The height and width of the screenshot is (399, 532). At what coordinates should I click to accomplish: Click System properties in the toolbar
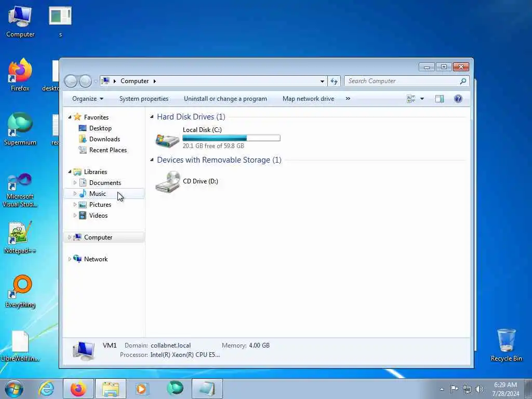(144, 99)
